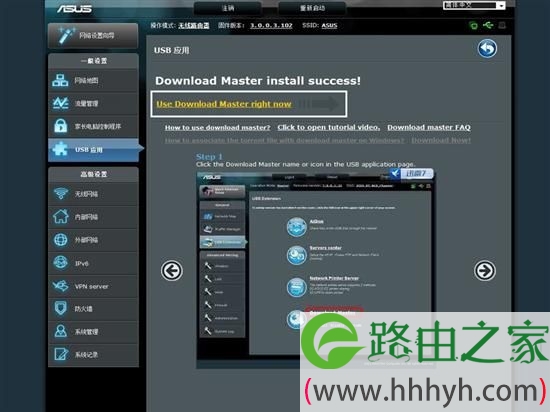The image size is (550, 412).
Task: Open How to use download master link
Action: click(x=217, y=128)
